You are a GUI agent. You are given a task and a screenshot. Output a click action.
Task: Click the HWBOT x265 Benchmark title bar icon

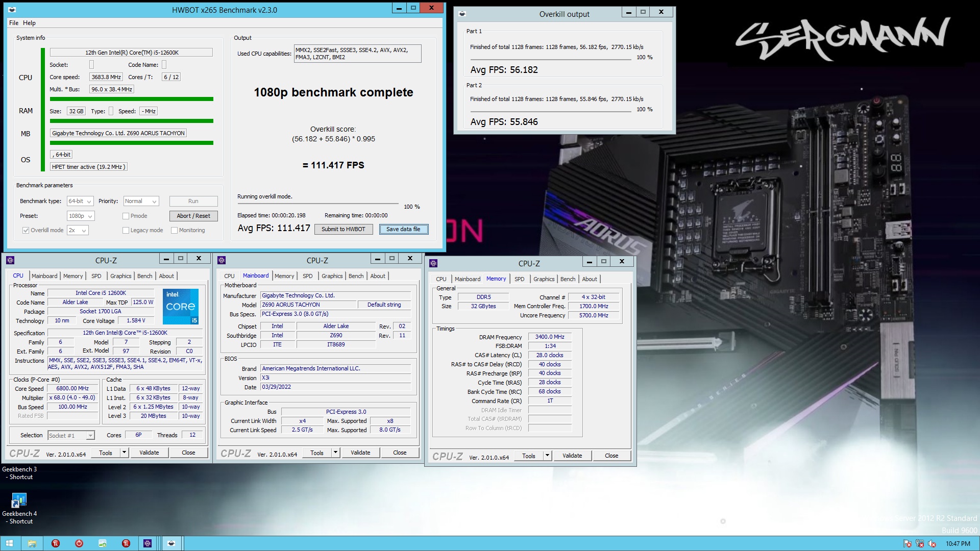pos(12,10)
